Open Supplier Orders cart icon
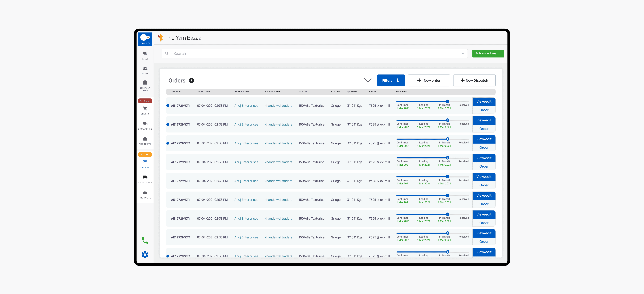 (x=145, y=109)
